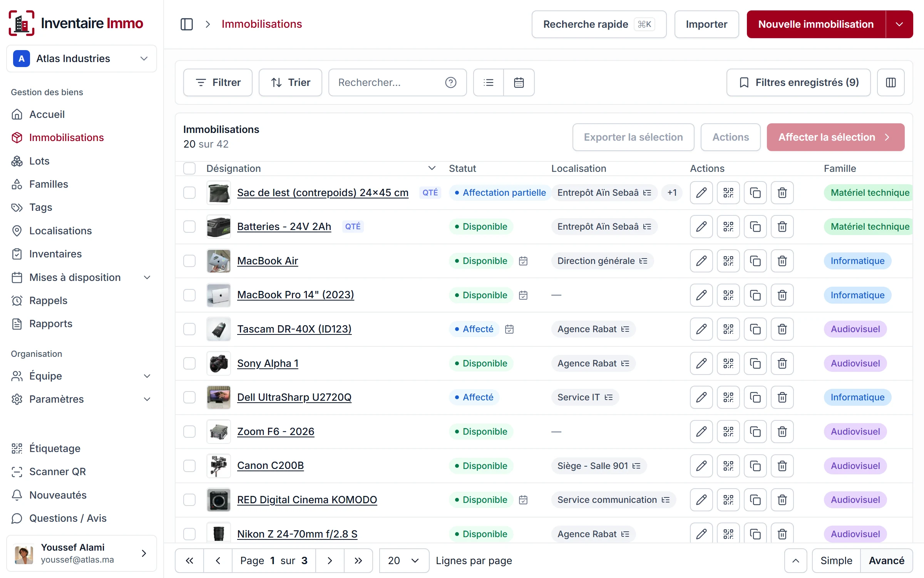Open Nouvelle immobilisation dropdown arrow
This screenshot has width=924, height=578.
(x=899, y=24)
